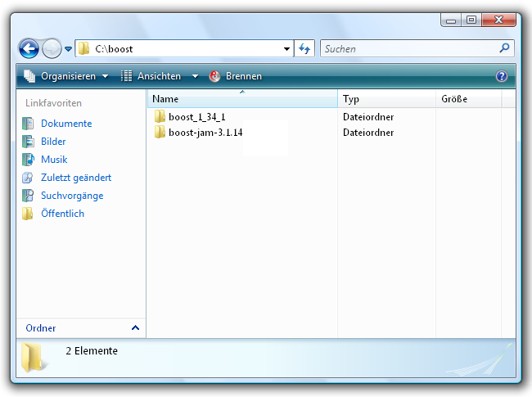Click the Suchvorgänge icon

(x=28, y=196)
